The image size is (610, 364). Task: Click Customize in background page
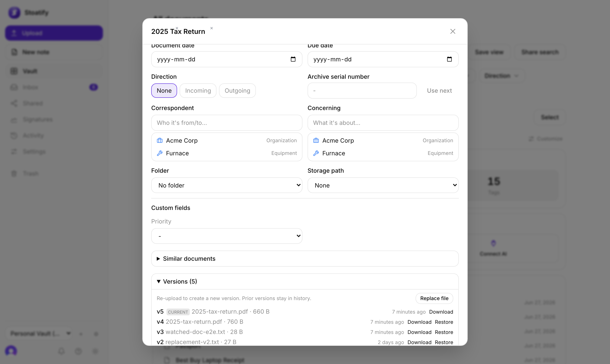pyautogui.click(x=545, y=139)
